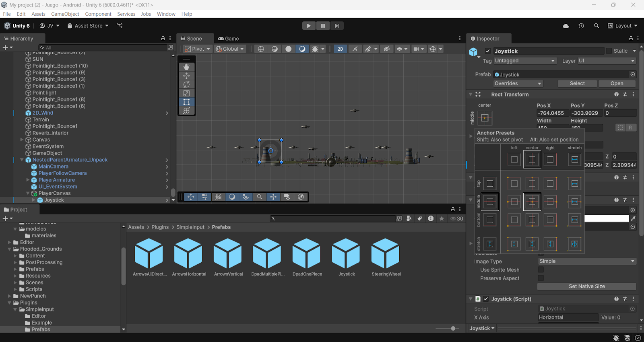Open the Pivot handle position dropdown

click(x=197, y=49)
